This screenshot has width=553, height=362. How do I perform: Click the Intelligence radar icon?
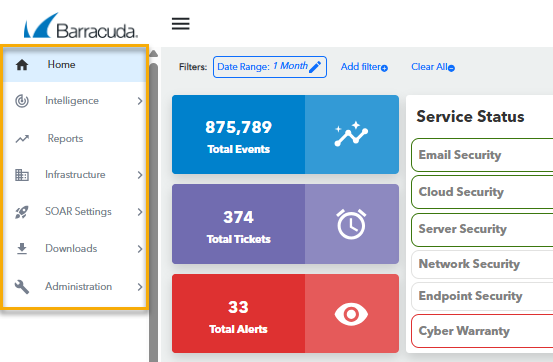click(x=22, y=101)
